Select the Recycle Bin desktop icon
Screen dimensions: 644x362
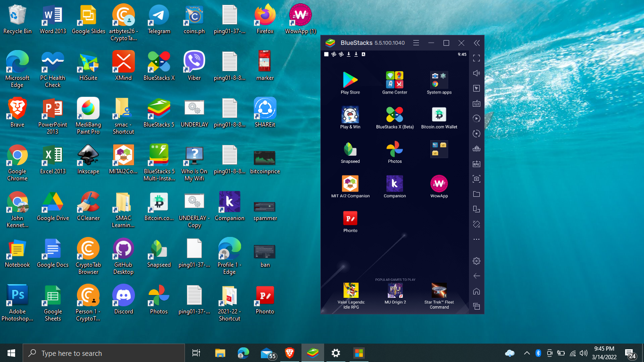[x=17, y=19]
